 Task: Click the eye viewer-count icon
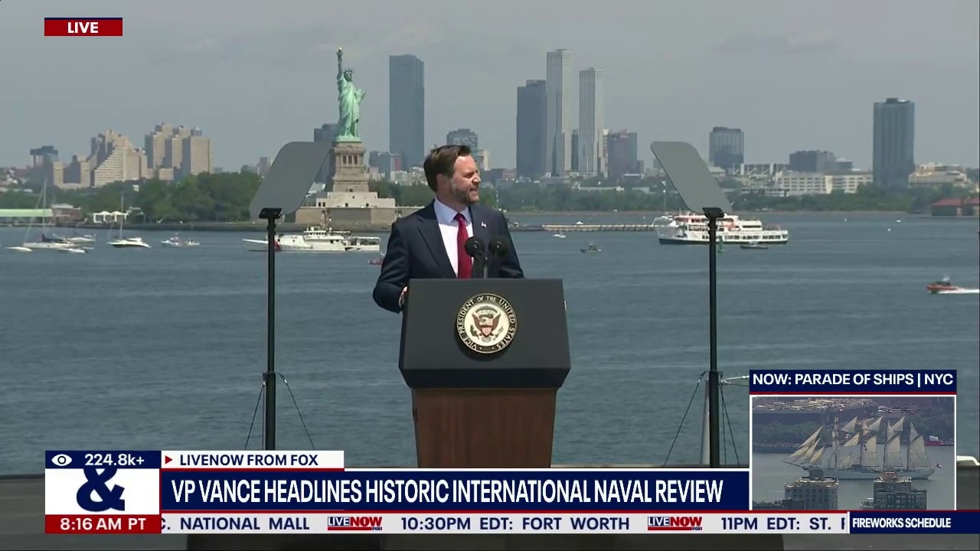click(x=61, y=460)
